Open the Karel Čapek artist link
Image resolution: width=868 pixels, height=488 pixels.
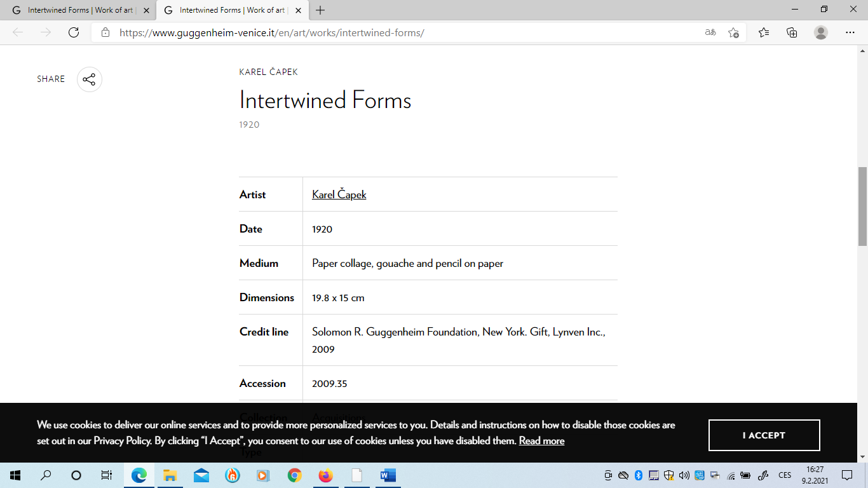[339, 194]
